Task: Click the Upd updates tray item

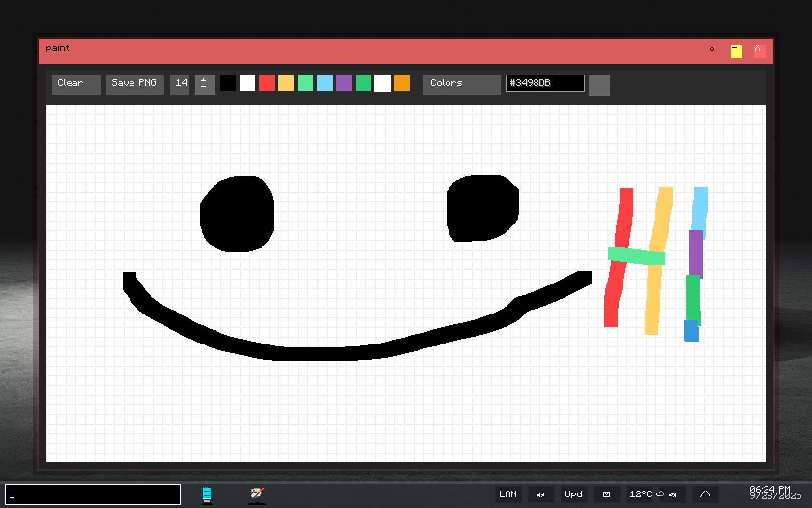Action: click(x=574, y=494)
